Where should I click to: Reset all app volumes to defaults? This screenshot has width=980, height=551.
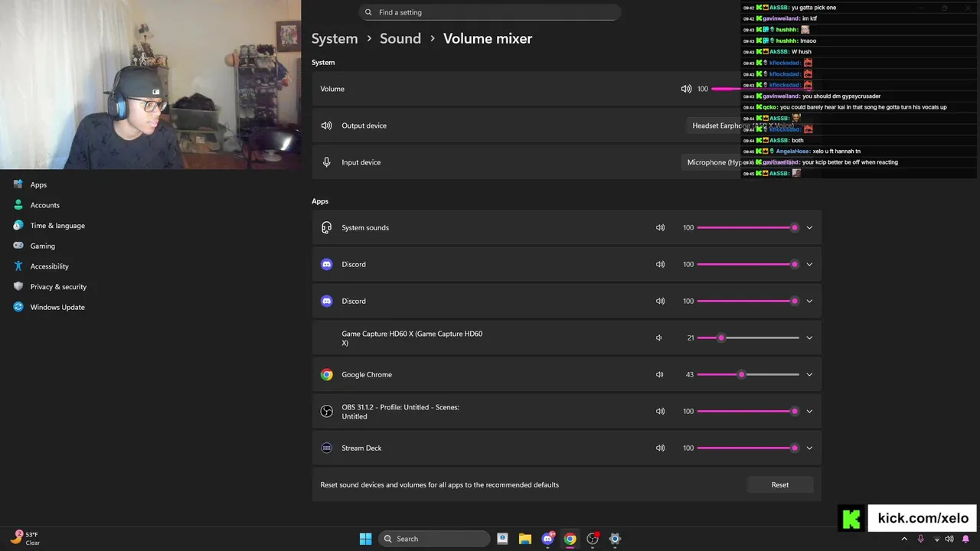tap(779, 484)
